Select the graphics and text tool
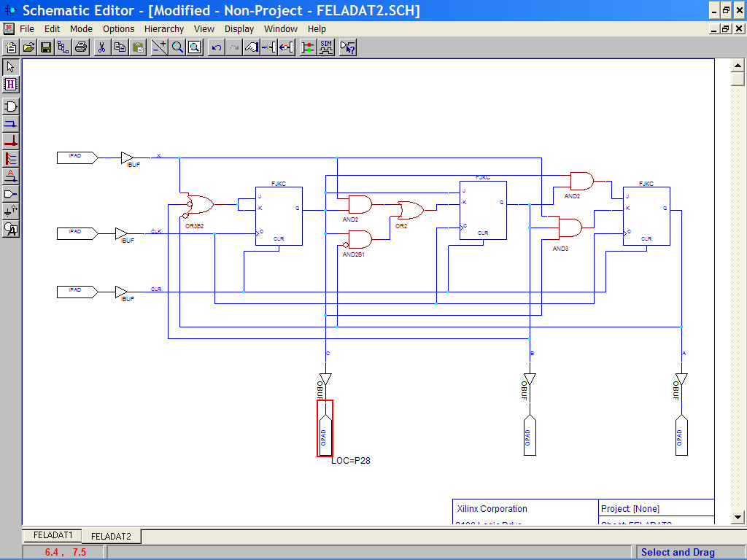 pos(10,229)
